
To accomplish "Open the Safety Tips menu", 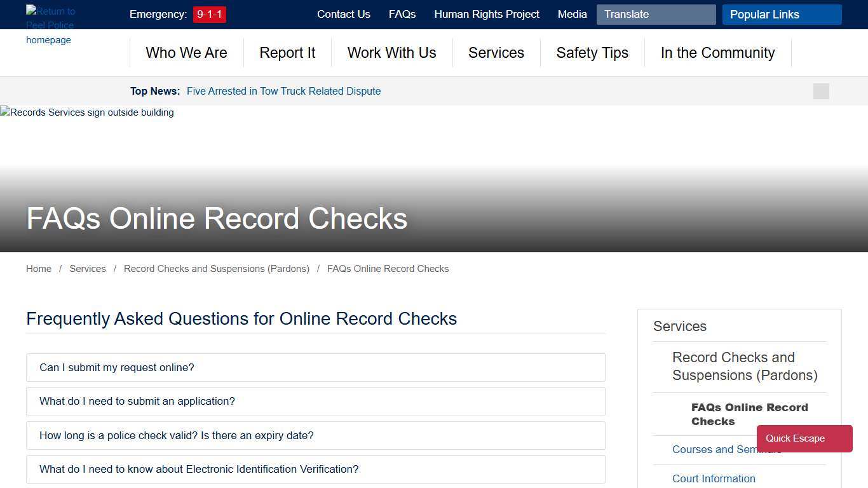I will (592, 53).
